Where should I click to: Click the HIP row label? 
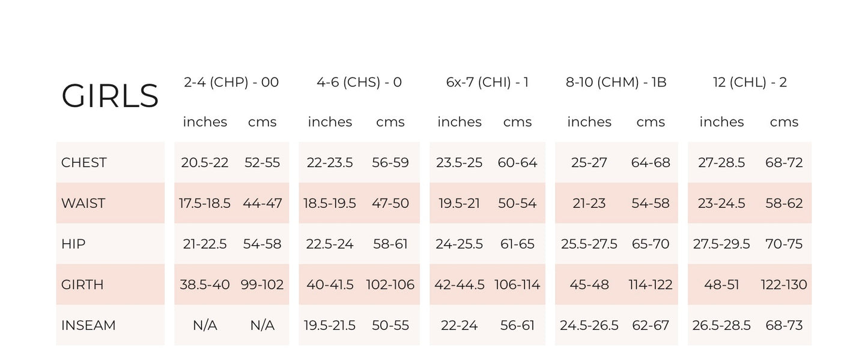(73, 244)
